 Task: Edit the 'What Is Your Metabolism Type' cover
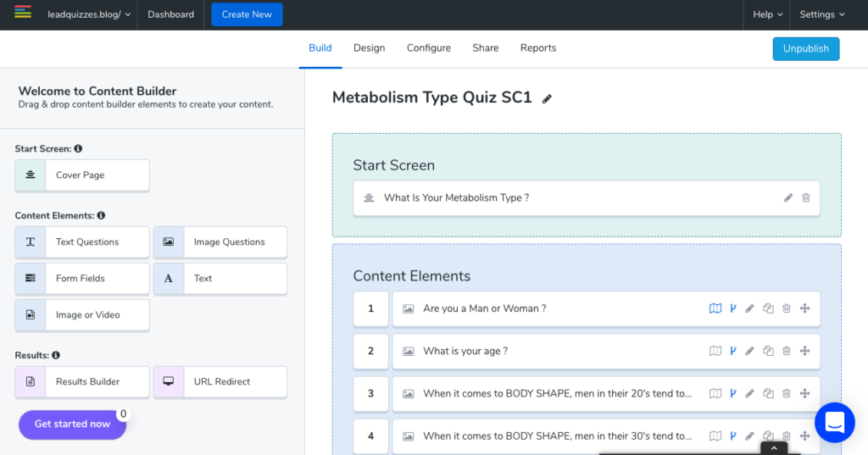click(788, 197)
